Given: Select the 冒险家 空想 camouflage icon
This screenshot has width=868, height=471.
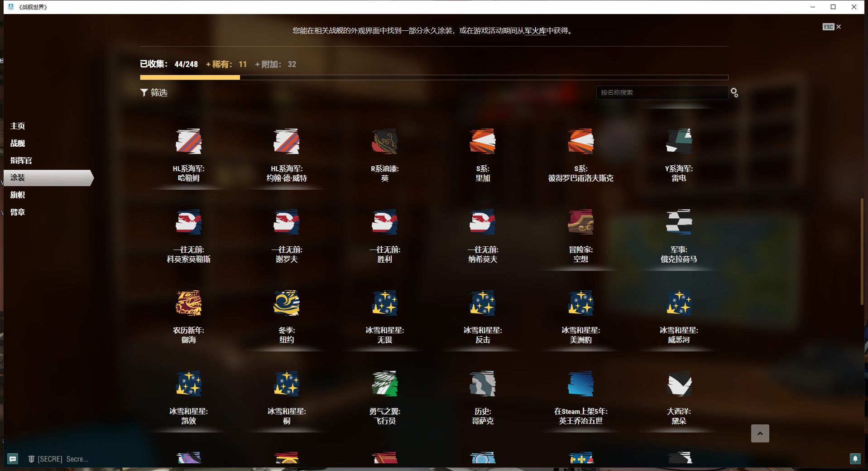Looking at the screenshot, I should [580, 222].
